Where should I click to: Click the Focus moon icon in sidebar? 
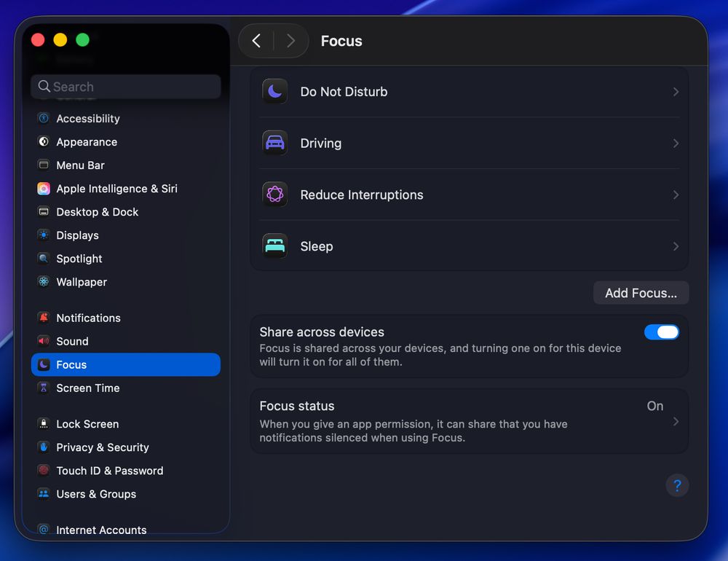(x=44, y=364)
